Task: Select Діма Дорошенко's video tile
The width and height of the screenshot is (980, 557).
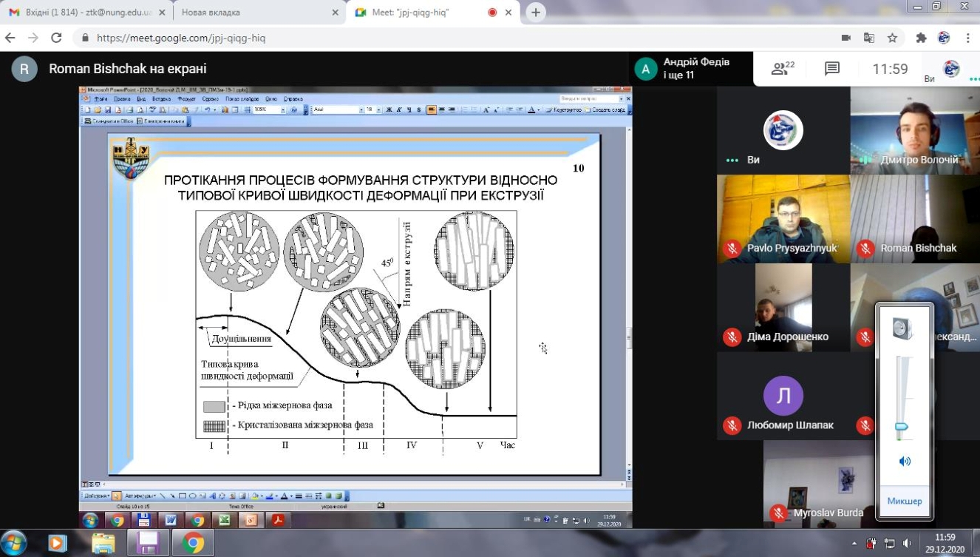Action: pyautogui.click(x=783, y=308)
